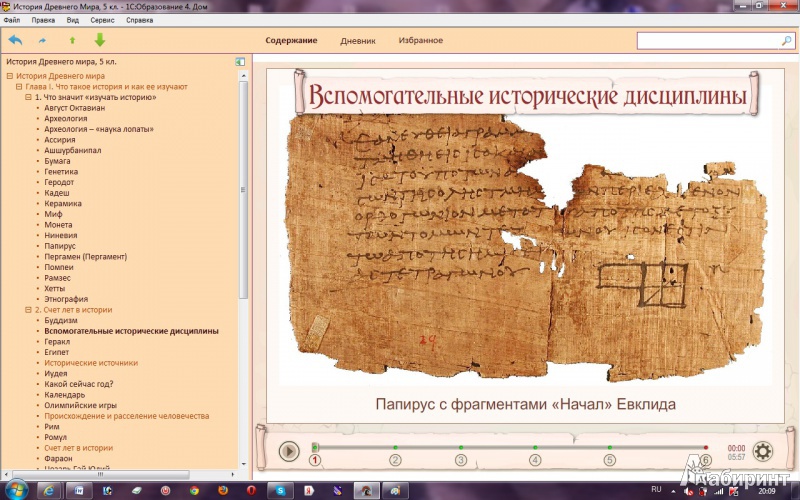Select 'Папирус' topic in contents
This screenshot has height=500, width=800.
pyautogui.click(x=60, y=245)
